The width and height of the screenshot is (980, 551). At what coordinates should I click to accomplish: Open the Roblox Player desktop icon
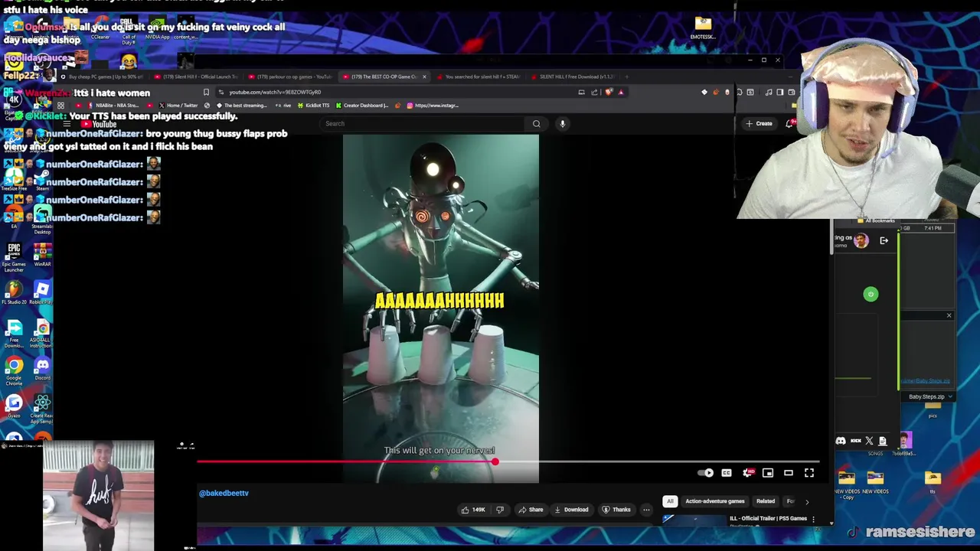coord(42,292)
